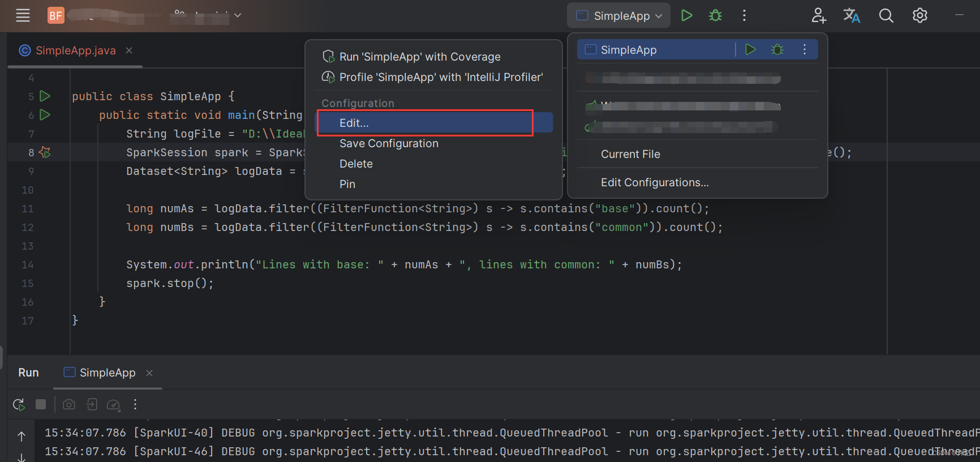Switch to the SimpleApp.java editor tab

click(x=75, y=50)
